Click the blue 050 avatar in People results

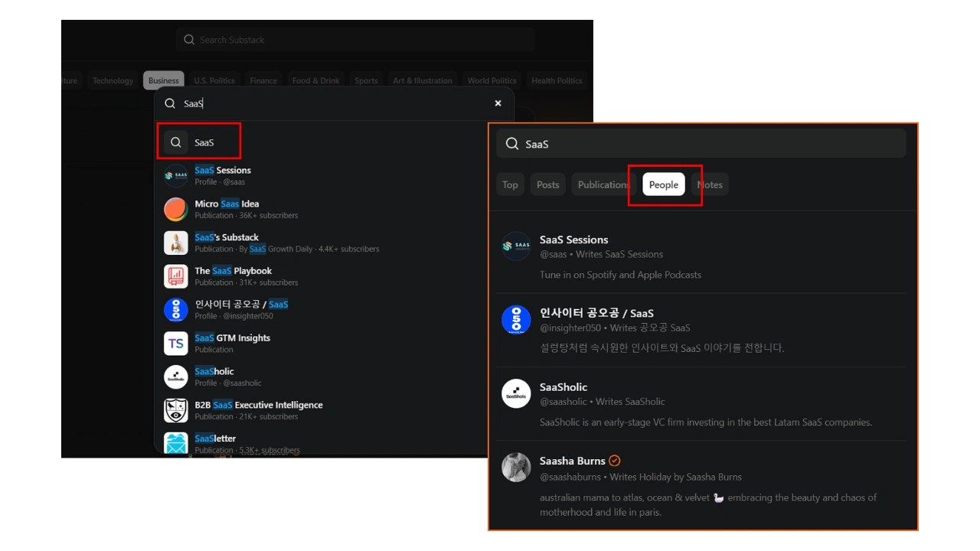516,320
